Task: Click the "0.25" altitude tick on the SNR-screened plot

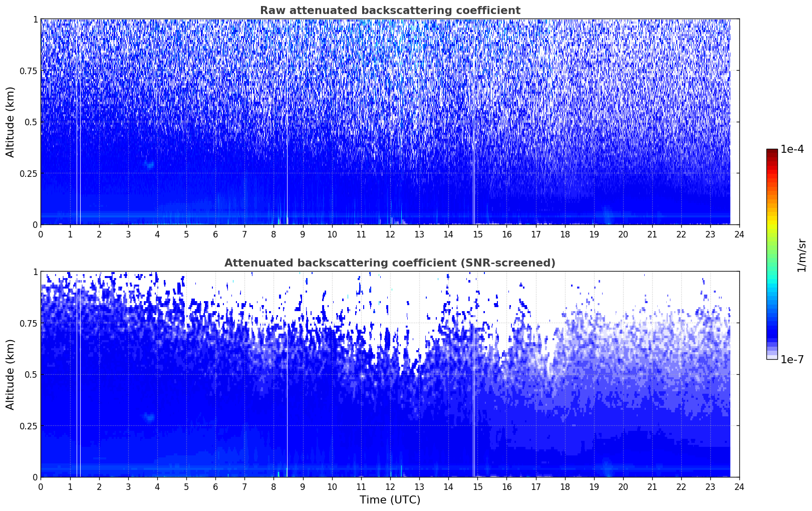Action: (29, 426)
